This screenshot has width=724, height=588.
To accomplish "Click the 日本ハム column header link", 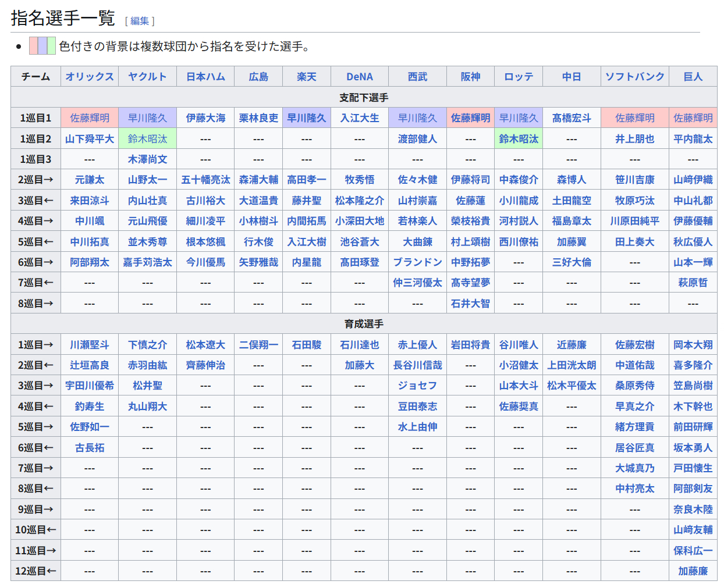I will tap(205, 77).
